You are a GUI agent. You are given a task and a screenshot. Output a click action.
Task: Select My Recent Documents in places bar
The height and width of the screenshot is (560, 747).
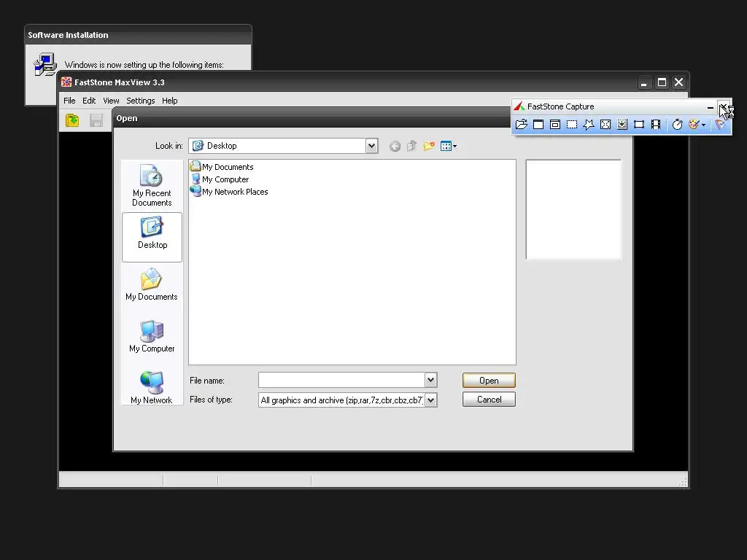(152, 185)
